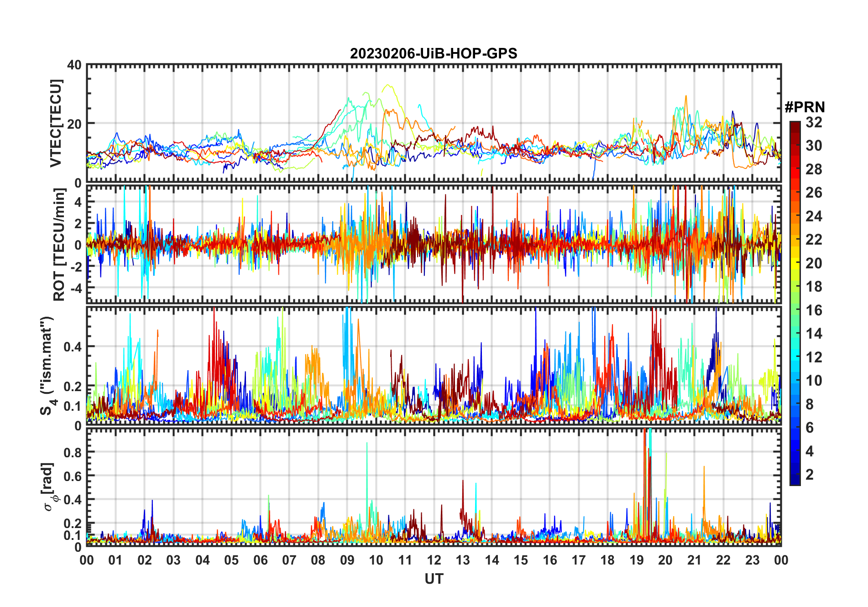Click the "0.6" tick on sigma-phi axis
Viewport: 868px width, 607px height.
click(73, 476)
